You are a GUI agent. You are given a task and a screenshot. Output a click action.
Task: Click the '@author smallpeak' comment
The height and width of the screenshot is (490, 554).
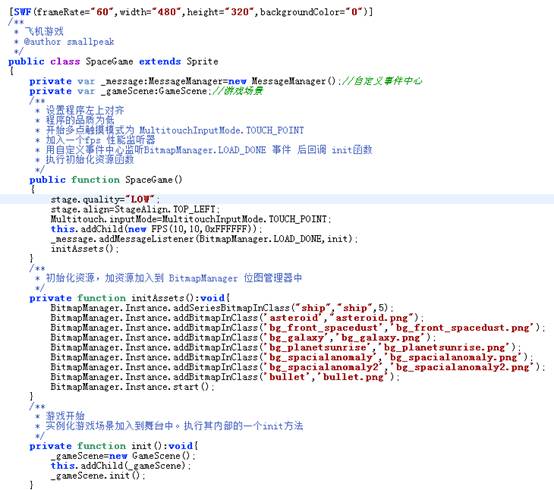coord(69,42)
